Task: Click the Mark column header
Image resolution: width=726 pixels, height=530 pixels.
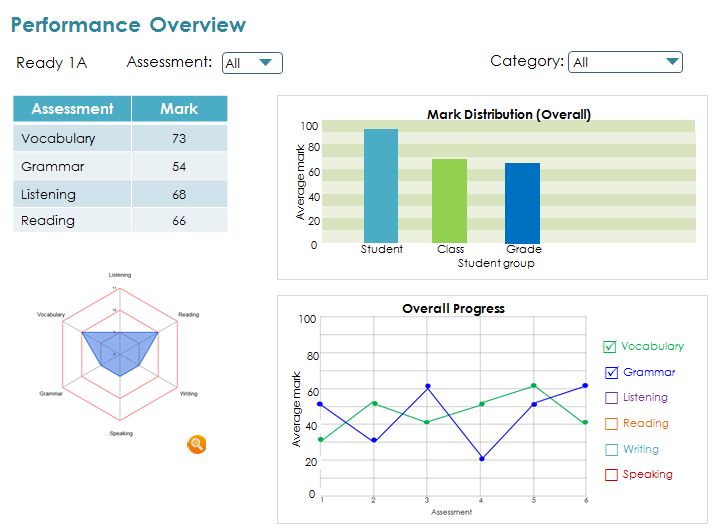Action: click(x=180, y=109)
